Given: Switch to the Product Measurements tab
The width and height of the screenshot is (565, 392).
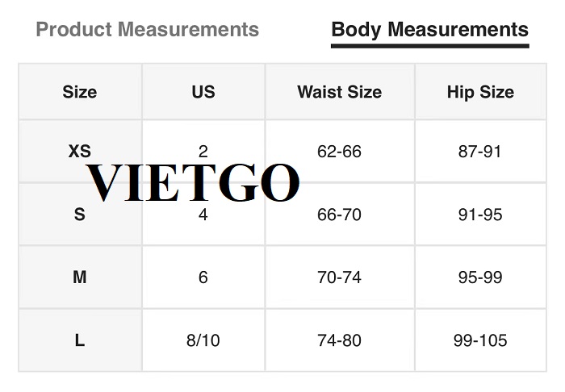Looking at the screenshot, I should (148, 30).
